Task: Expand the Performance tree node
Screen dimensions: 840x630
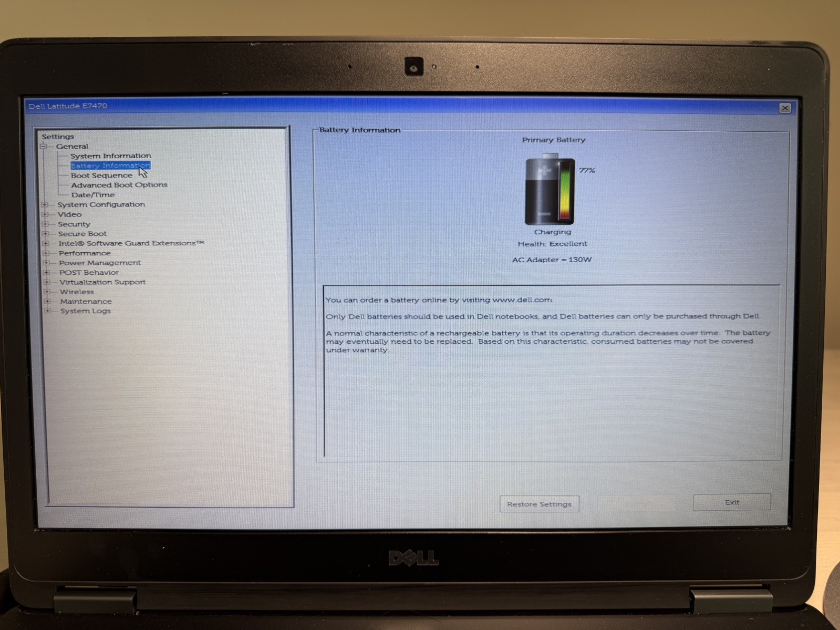Action: [46, 253]
